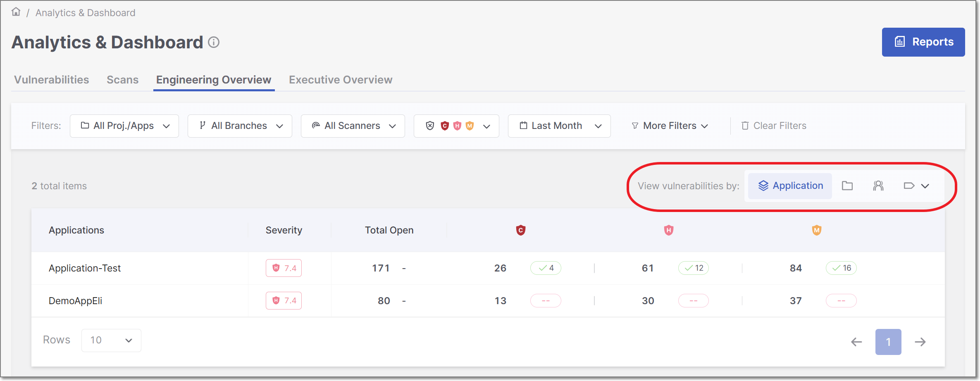The image size is (980, 381).
Task: View vulnerabilities by team users icon
Action: [x=878, y=186]
